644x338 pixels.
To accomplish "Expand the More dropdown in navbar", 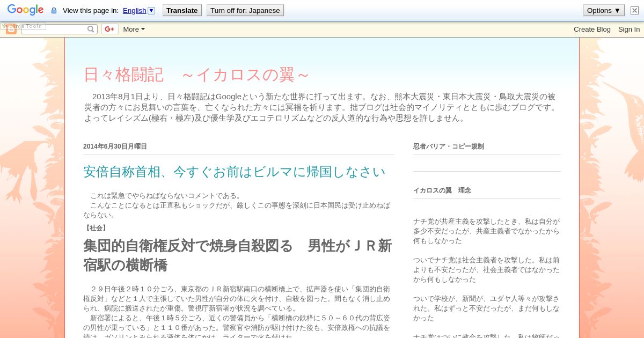I will [134, 29].
